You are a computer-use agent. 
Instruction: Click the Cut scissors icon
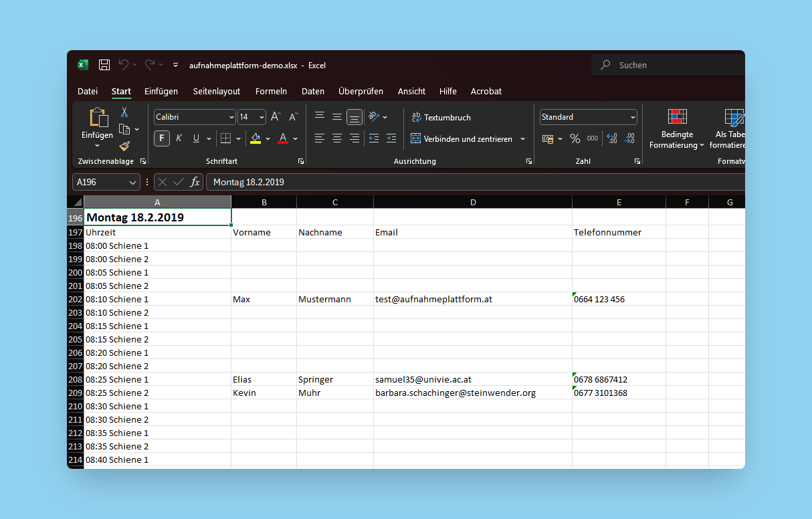(x=124, y=112)
